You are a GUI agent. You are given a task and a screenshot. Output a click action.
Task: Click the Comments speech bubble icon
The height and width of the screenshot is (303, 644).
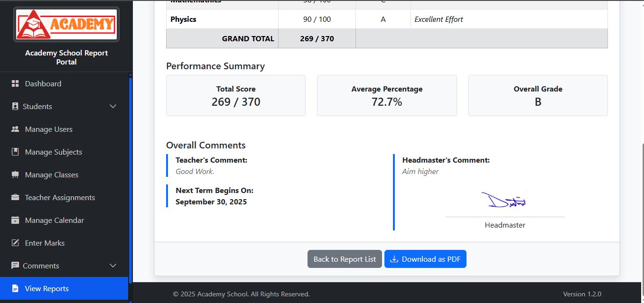15,266
